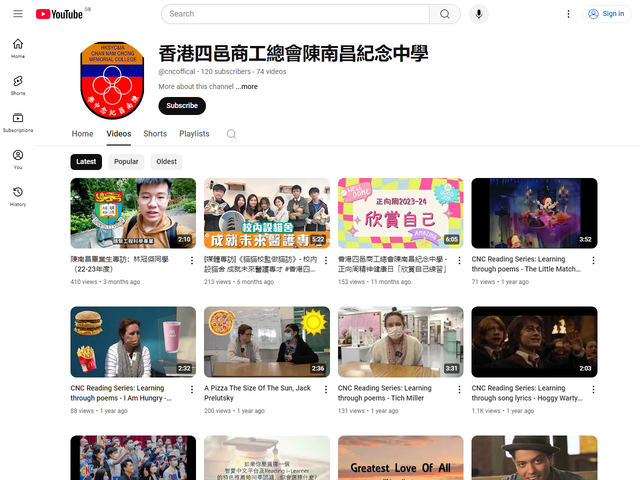The height and width of the screenshot is (480, 640).
Task: Switch to the Playlists tab
Action: (x=194, y=134)
